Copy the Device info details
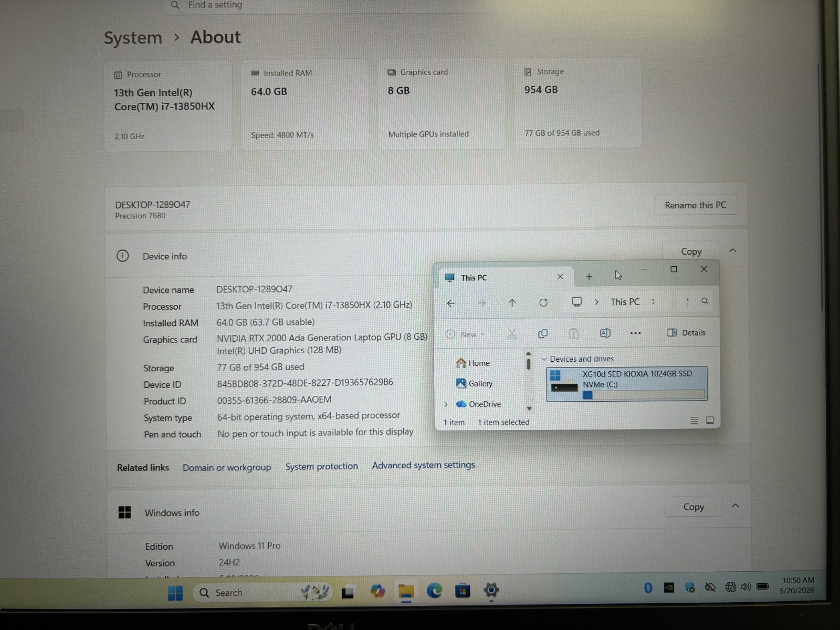Viewport: 840px width, 630px height. tap(691, 251)
